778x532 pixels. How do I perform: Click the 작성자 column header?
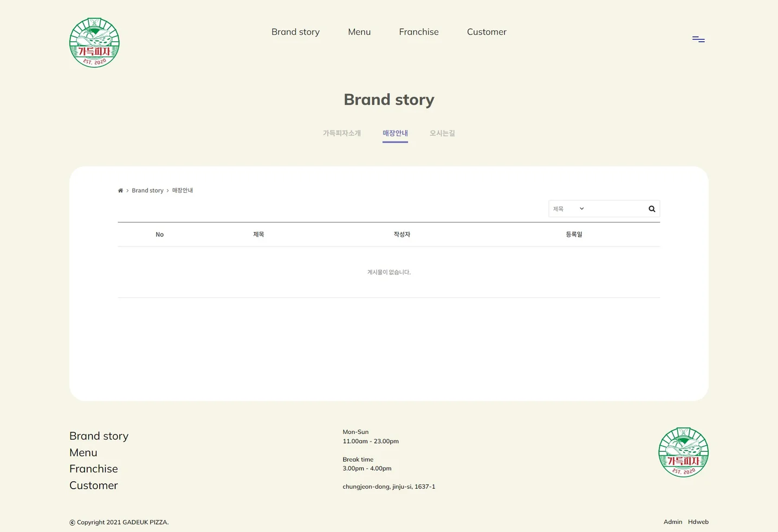pyautogui.click(x=402, y=235)
